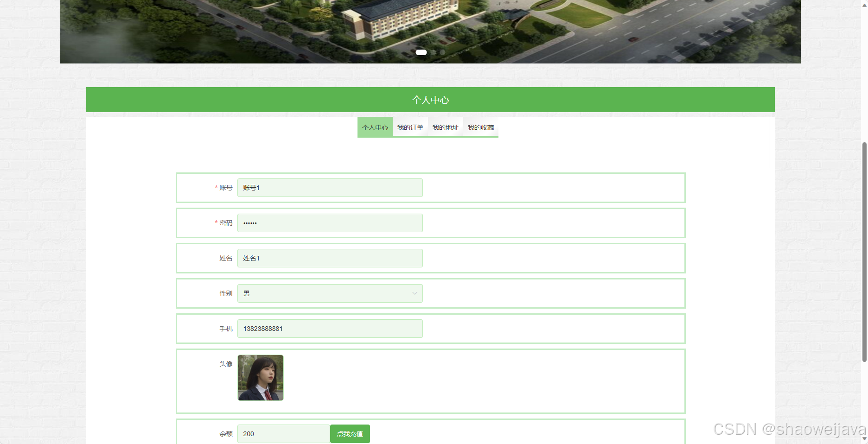Click the 密码 password field
Viewport: 868px width, 444px height.
click(330, 223)
